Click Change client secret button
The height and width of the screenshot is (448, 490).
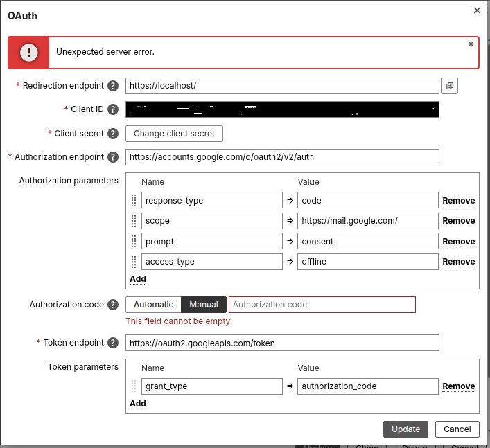coord(174,134)
